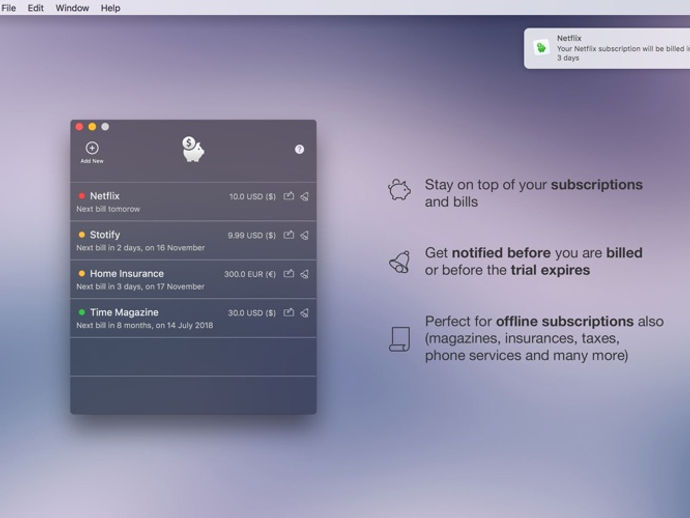Screen dimensions: 690x518
Task: Click the 10.0 USD ($) amount
Action: coord(252,197)
